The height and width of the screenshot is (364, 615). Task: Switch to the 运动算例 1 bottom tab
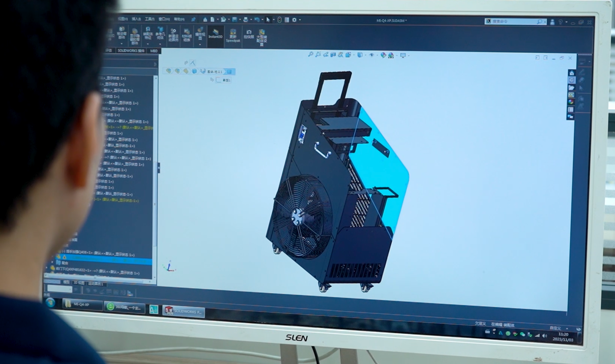[x=96, y=283]
